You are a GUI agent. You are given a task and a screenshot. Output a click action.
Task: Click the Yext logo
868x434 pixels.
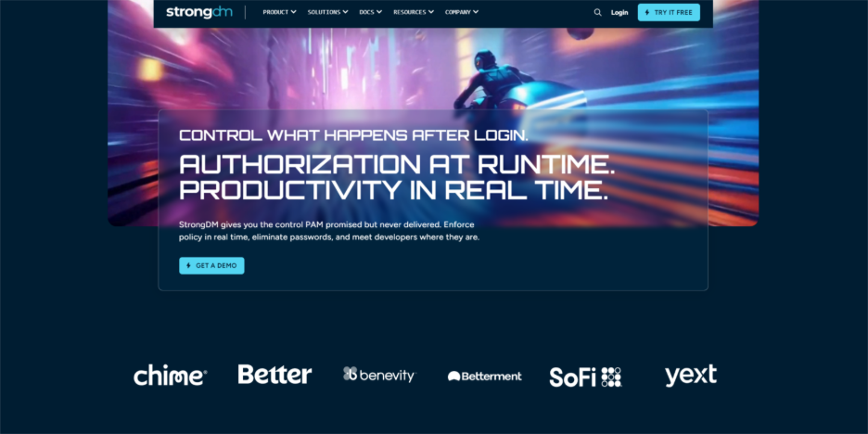pyautogui.click(x=690, y=376)
